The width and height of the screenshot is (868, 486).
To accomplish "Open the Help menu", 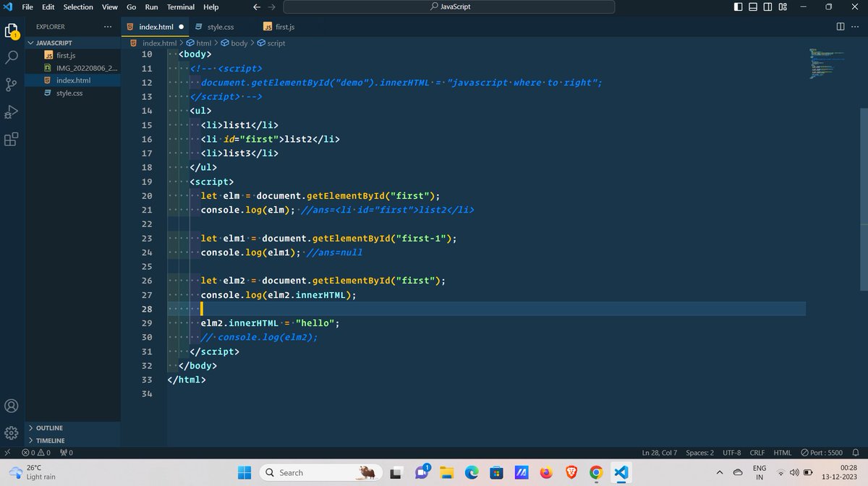I will (x=210, y=7).
